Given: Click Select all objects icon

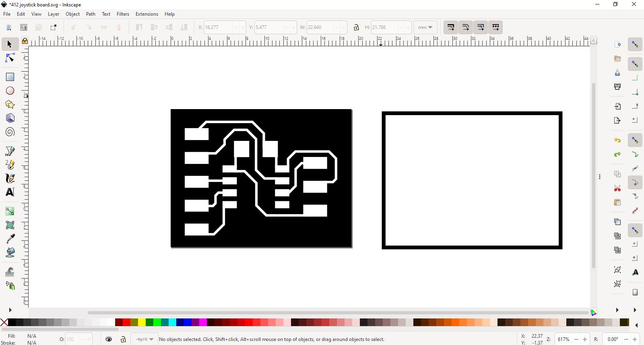Looking at the screenshot, I should [9, 27].
